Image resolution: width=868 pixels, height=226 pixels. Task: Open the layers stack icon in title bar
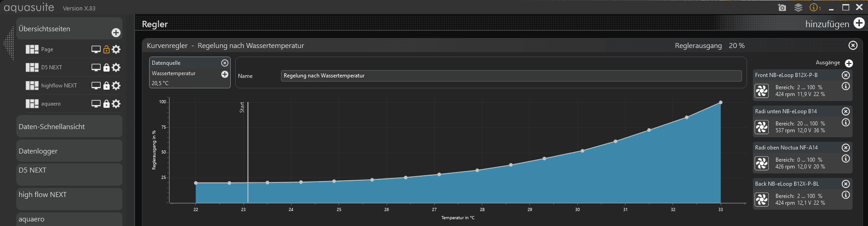(x=798, y=7)
